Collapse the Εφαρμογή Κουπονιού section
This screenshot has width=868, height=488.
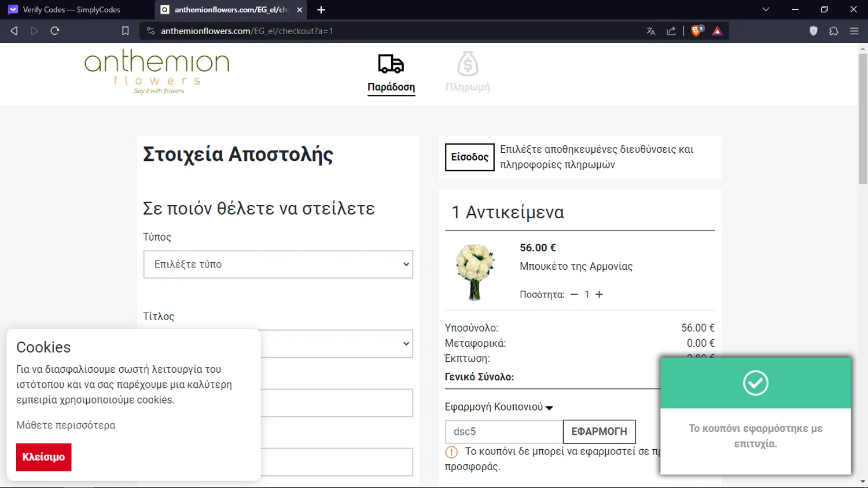pyautogui.click(x=499, y=407)
